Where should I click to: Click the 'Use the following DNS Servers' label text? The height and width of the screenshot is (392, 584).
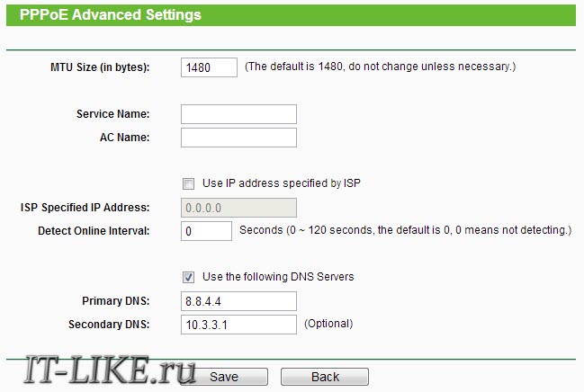pos(278,277)
